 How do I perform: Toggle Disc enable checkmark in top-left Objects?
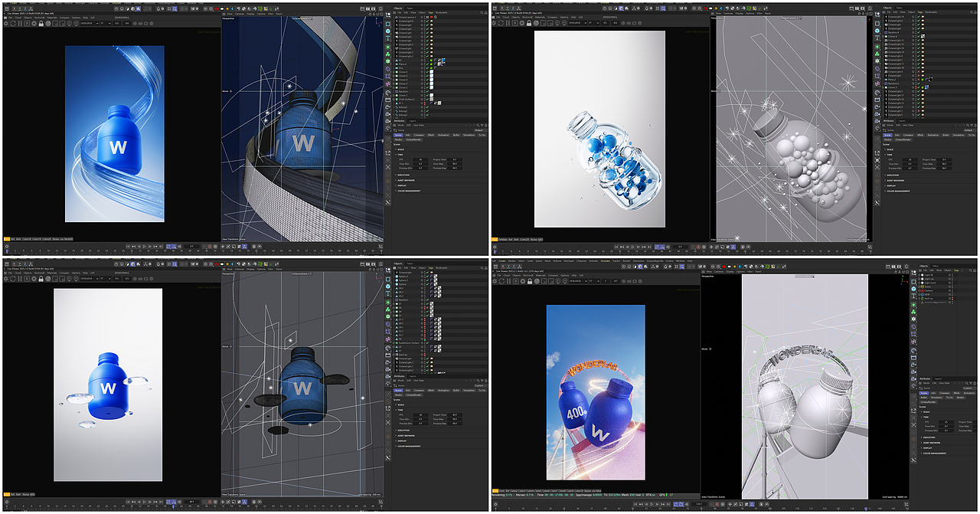point(427,67)
